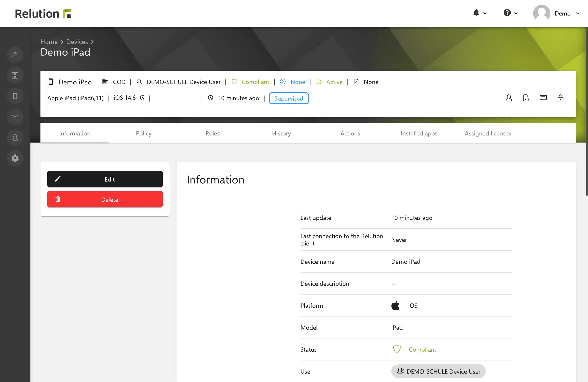Image resolution: width=588 pixels, height=382 pixels.
Task: Go to Devices breadcrumb link
Action: pos(77,42)
